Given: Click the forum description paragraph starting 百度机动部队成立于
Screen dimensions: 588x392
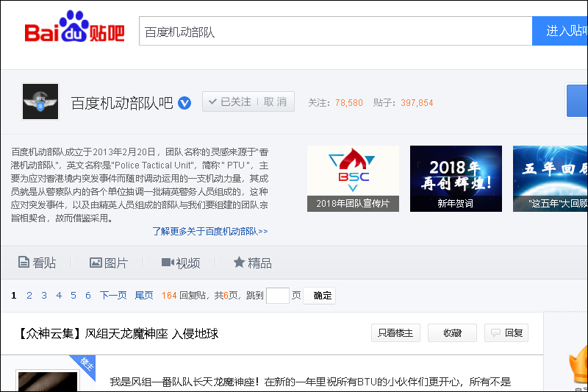Looking at the screenshot, I should click(x=140, y=185).
